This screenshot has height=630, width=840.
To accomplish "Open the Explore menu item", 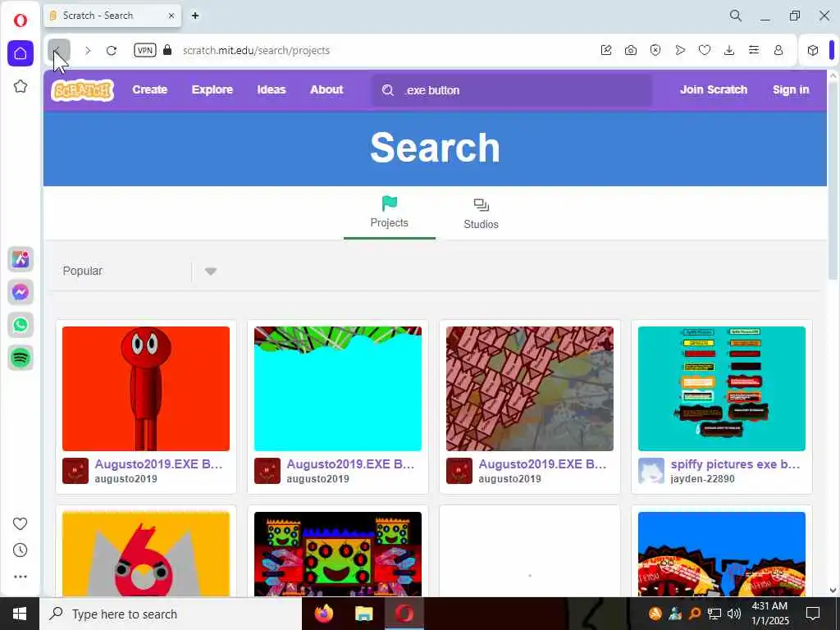I will (x=212, y=90).
